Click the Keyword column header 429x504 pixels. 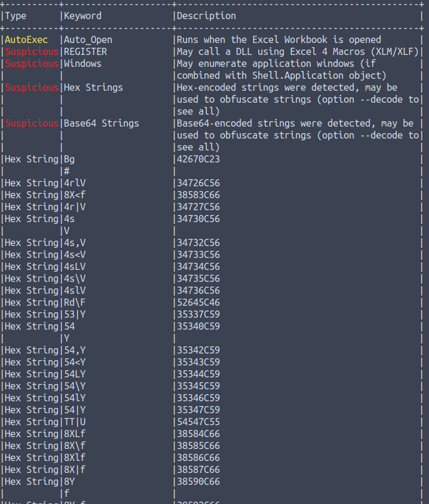[82, 16]
